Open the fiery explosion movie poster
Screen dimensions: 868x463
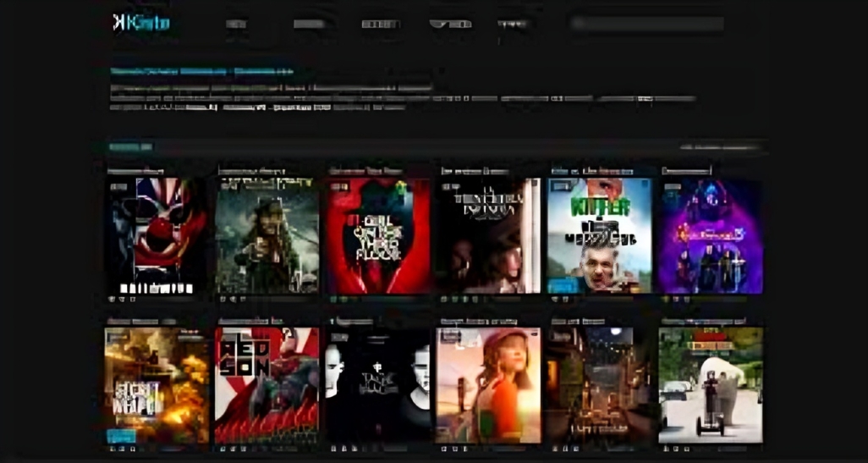coord(157,385)
